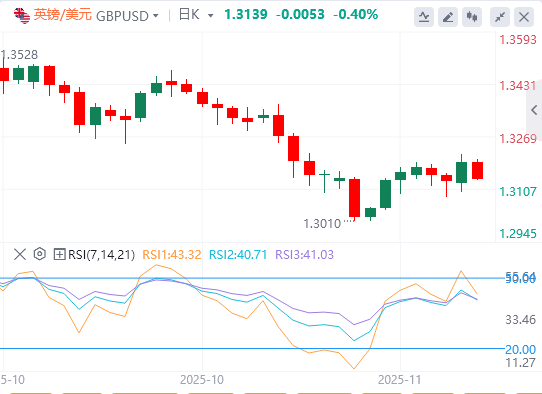Screen dimensions: 542x394
Task: Toggle RSI2 cyan line visibility
Action: (238, 255)
